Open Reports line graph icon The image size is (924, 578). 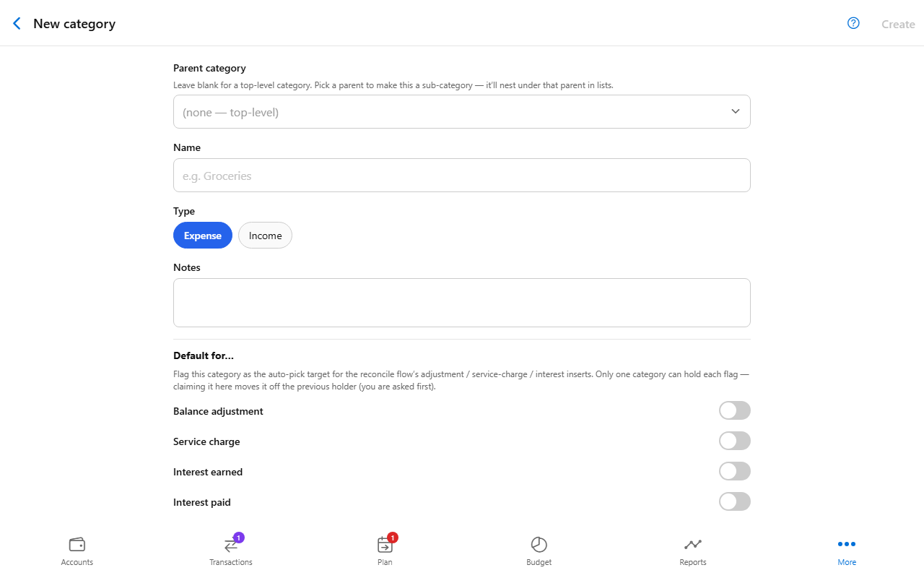(x=693, y=544)
